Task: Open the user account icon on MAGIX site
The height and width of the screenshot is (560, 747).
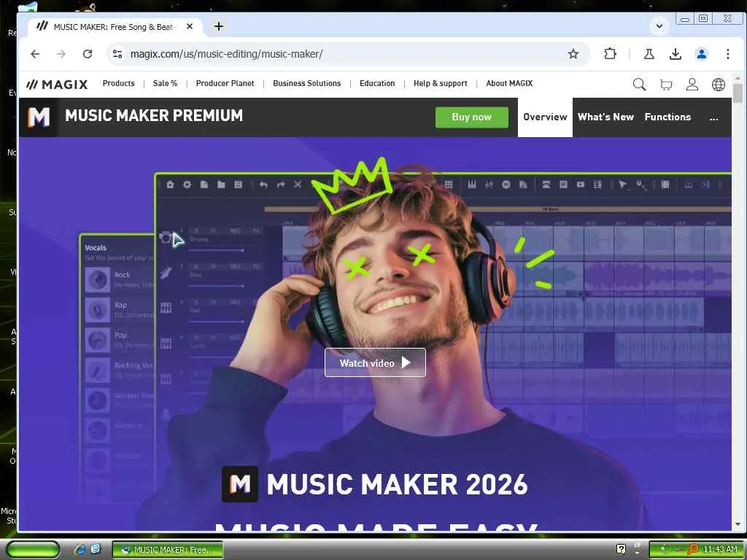Action: (x=692, y=85)
